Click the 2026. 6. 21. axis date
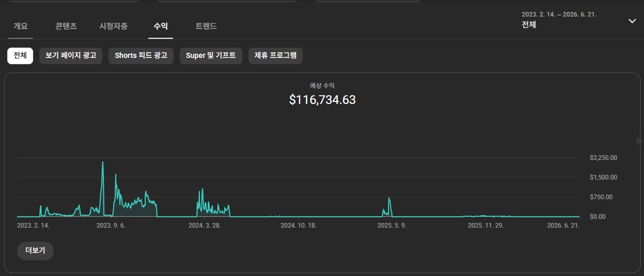644x276 pixels. (x=563, y=226)
